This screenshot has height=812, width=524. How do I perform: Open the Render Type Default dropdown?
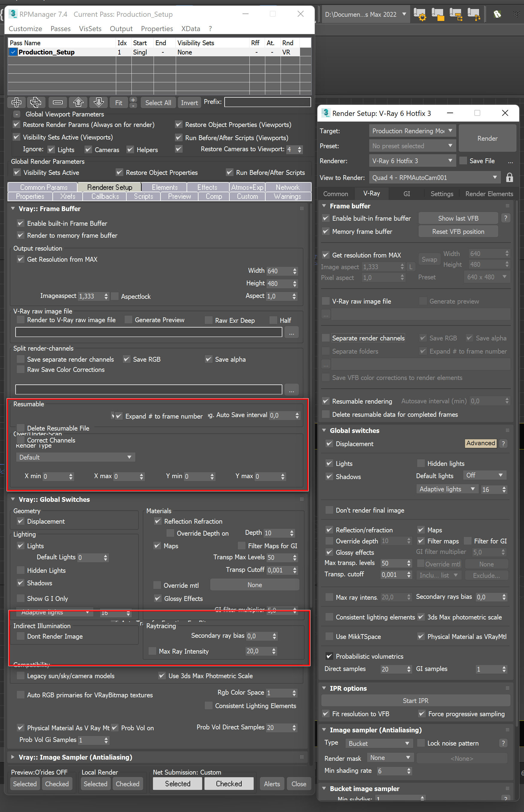tap(75, 457)
